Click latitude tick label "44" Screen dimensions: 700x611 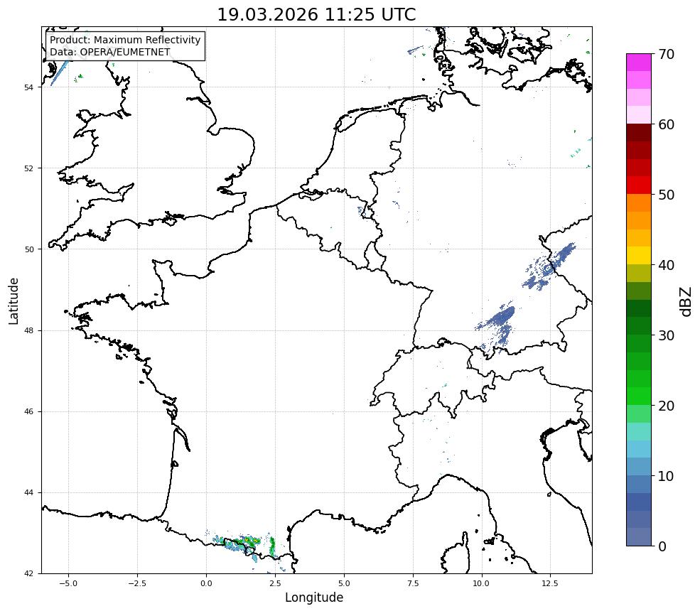click(28, 493)
